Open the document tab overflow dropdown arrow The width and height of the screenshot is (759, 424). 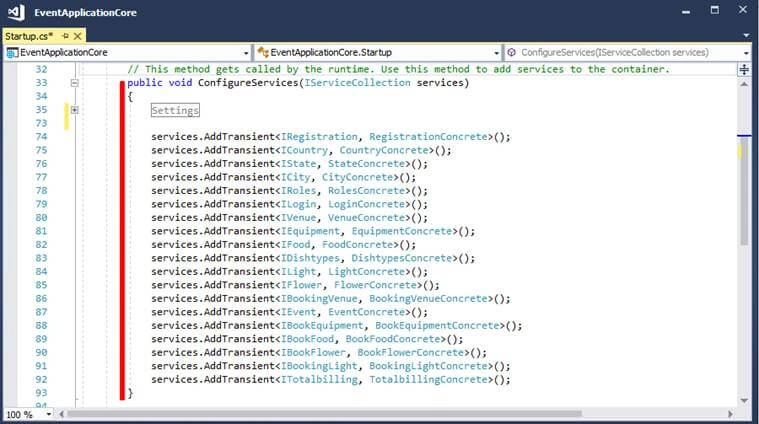[x=745, y=36]
